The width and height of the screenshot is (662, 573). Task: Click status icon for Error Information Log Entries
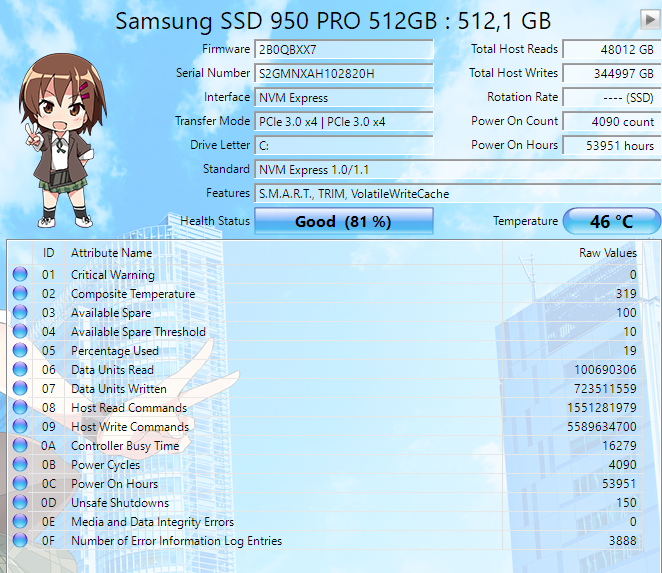[x=20, y=540]
